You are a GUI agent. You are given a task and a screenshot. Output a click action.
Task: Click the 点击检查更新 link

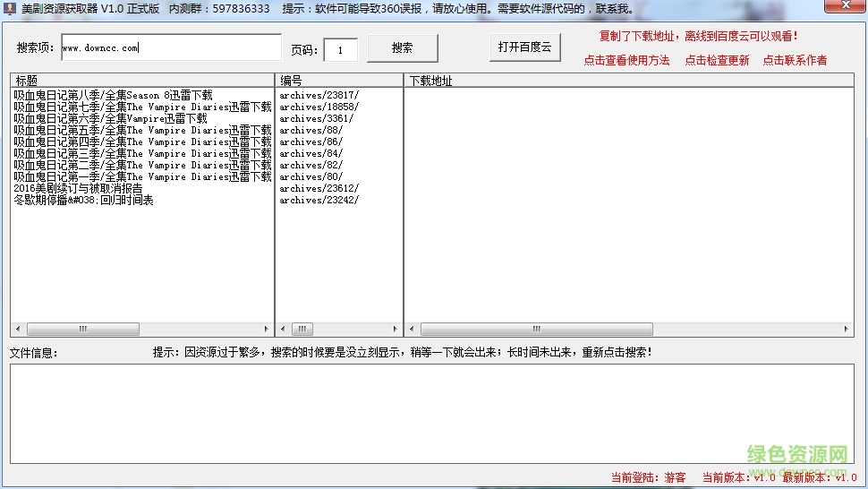tap(717, 61)
